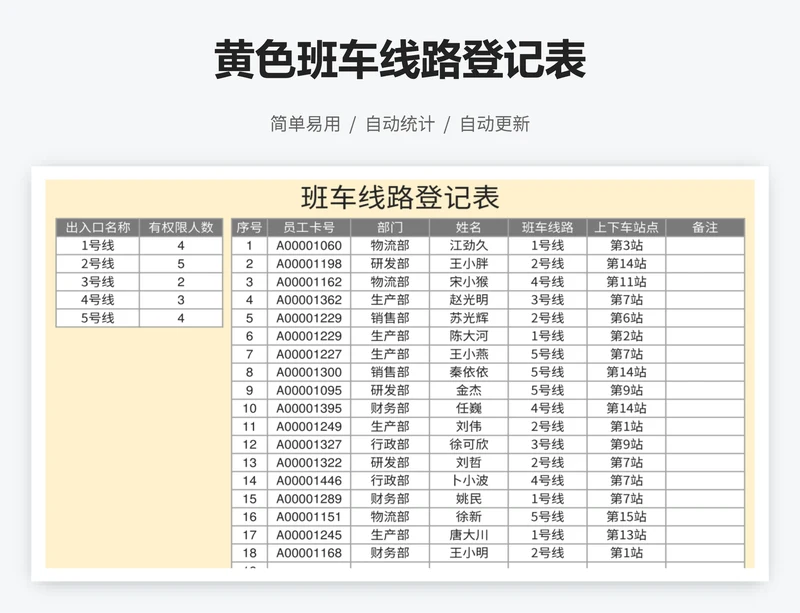Select the 出入口名称 header cell
The width and height of the screenshot is (800, 613).
click(97, 228)
